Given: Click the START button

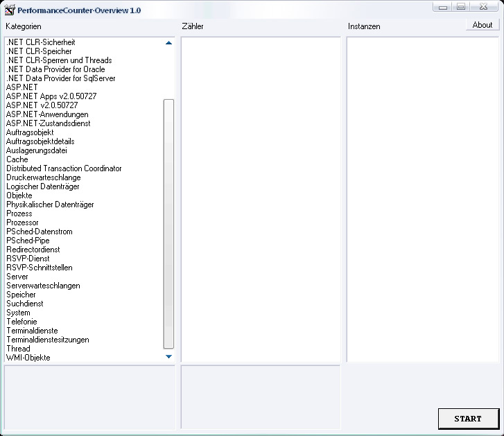Looking at the screenshot, I should tap(468, 419).
